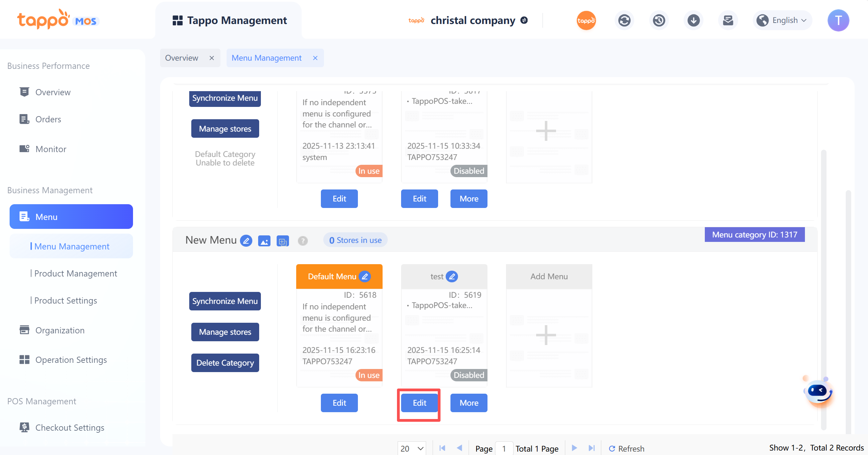This screenshot has height=455, width=868.
Task: Click Delete Category button
Action: click(225, 363)
